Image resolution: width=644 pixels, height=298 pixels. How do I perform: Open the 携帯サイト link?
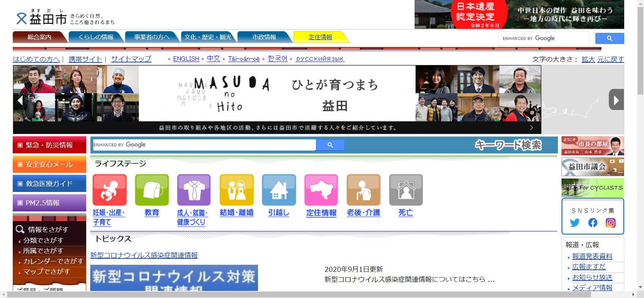point(86,59)
